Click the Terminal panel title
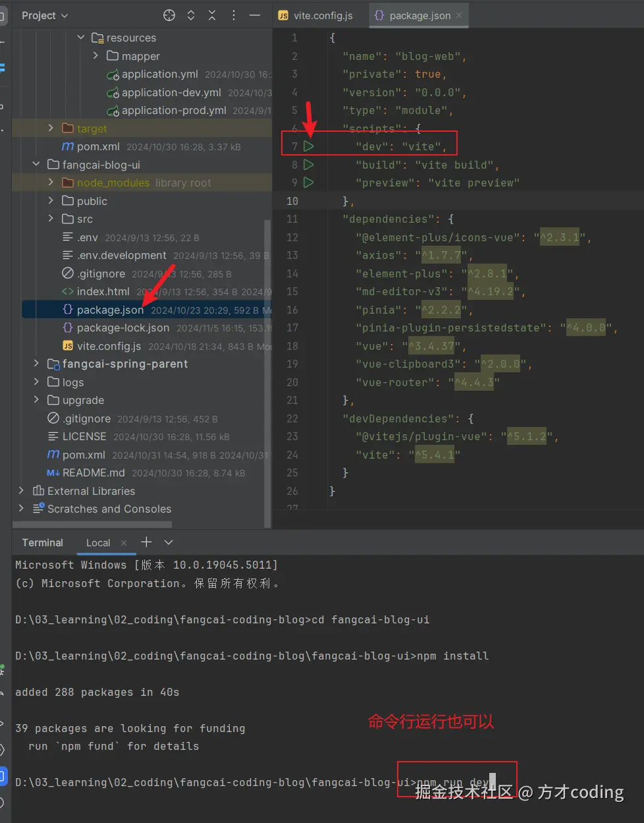The image size is (644, 823). click(42, 542)
